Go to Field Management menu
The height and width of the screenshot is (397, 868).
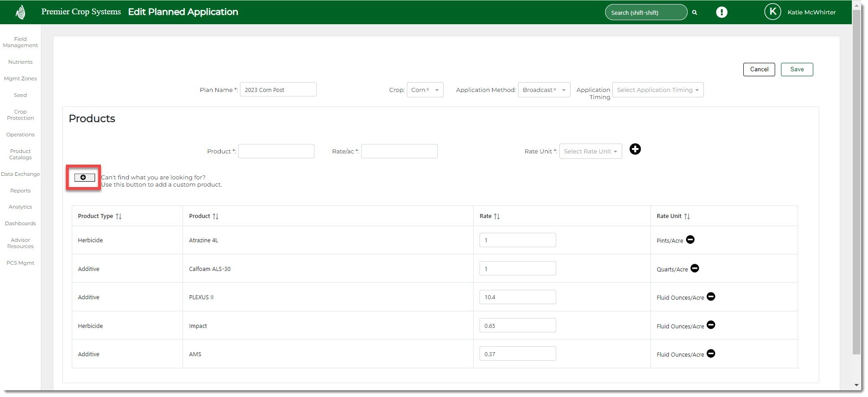(x=20, y=42)
